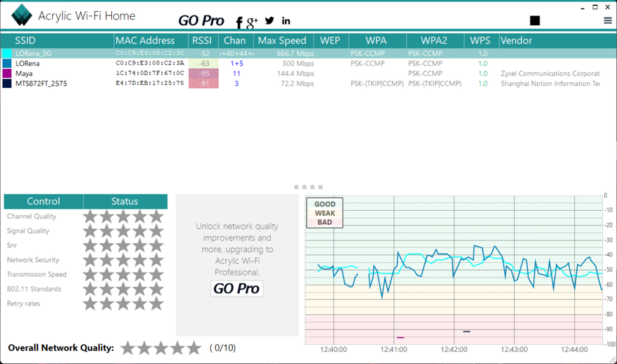Image resolution: width=617 pixels, height=364 pixels.
Task: Click 802.11 Standards label
Action: [34, 289]
